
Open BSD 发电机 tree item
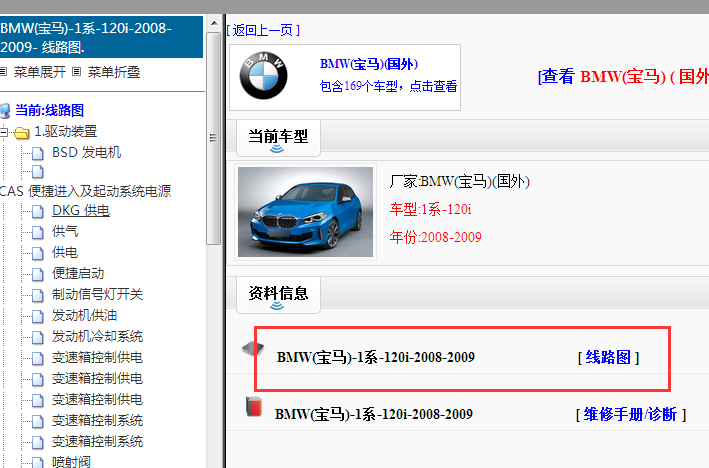(x=86, y=152)
